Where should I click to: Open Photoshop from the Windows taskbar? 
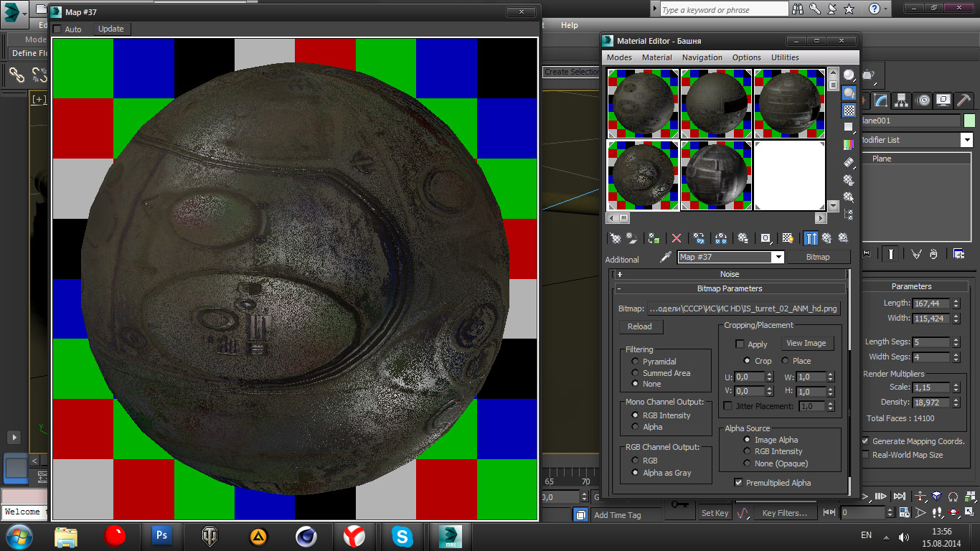(x=162, y=535)
